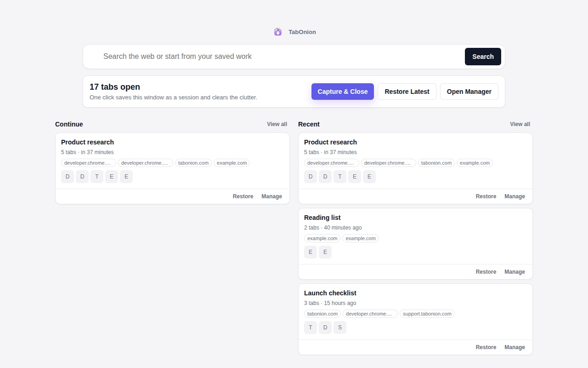Click the first D favicon in Continue's Product research card
This screenshot has width=588, height=368.
68,177
